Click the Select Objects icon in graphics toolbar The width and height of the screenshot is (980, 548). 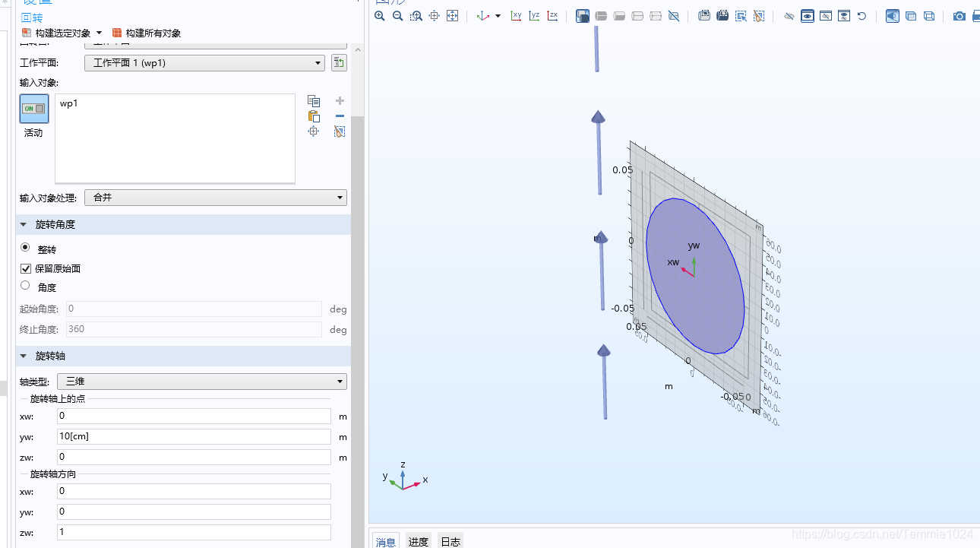tap(583, 16)
